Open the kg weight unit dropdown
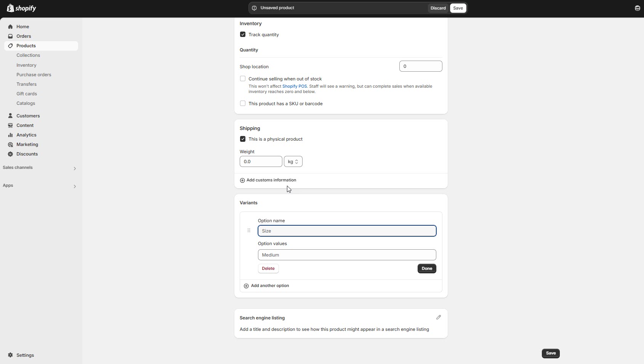 pos(293,162)
